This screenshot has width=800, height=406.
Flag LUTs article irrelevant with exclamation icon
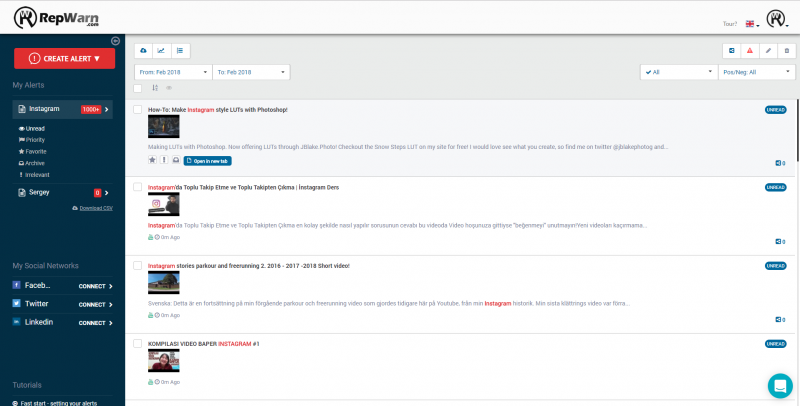tap(164, 160)
